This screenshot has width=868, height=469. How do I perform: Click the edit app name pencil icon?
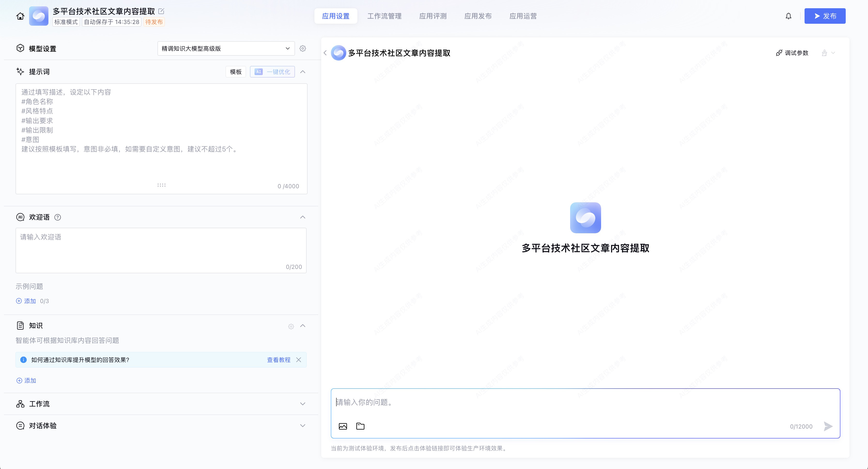[x=161, y=11]
